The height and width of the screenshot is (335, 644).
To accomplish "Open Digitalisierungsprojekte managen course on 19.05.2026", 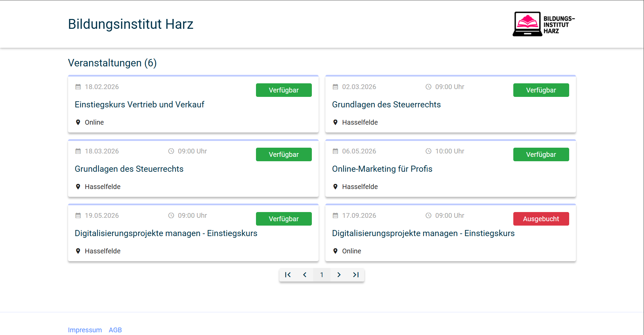I will pyautogui.click(x=166, y=233).
